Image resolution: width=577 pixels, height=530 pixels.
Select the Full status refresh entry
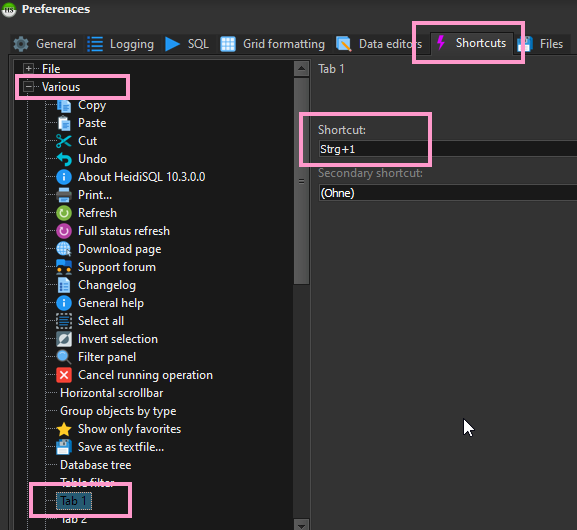pos(124,231)
